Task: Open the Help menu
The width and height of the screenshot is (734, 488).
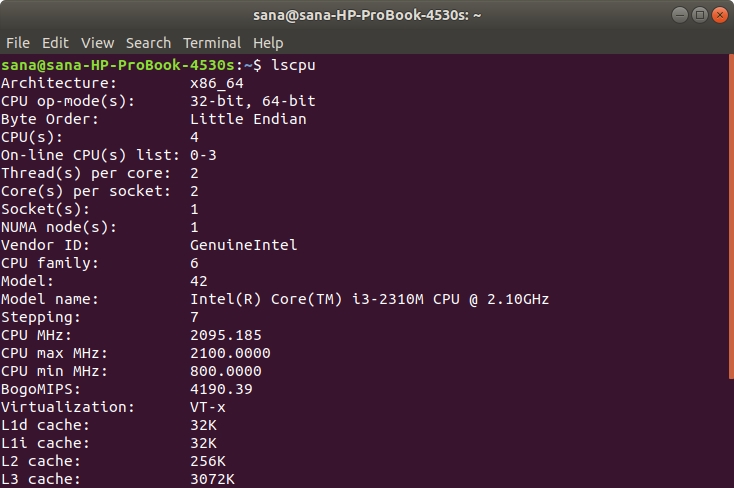Action: (x=268, y=43)
